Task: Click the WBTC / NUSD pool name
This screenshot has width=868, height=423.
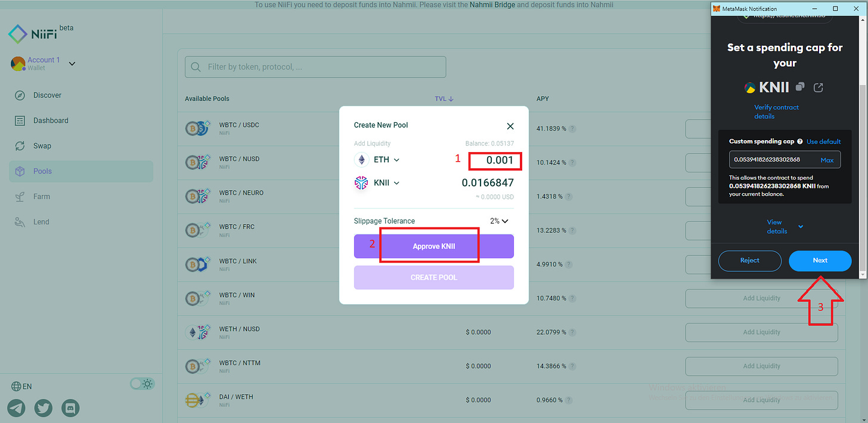Action: pos(240,159)
